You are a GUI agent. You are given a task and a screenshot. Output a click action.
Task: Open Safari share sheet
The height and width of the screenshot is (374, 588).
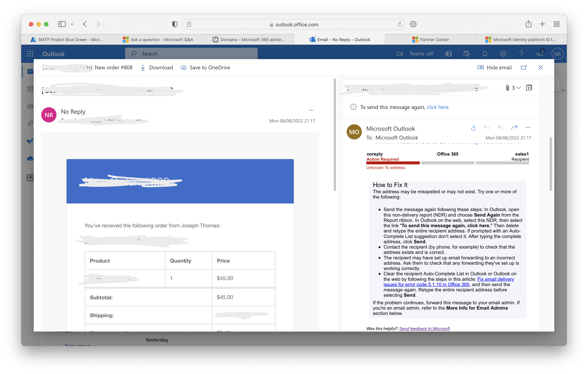(x=529, y=24)
